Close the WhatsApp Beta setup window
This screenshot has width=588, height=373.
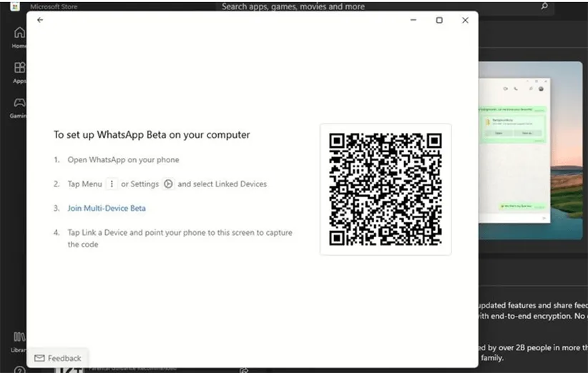coord(465,20)
